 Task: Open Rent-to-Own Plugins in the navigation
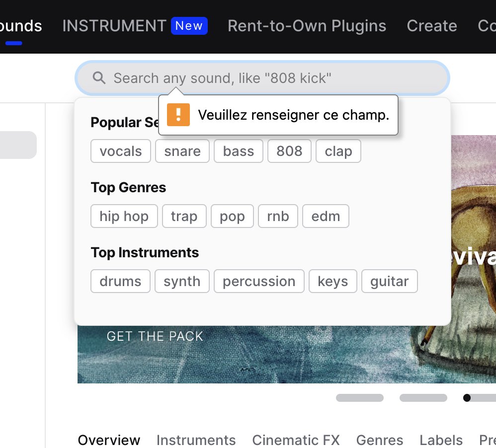pyautogui.click(x=307, y=26)
